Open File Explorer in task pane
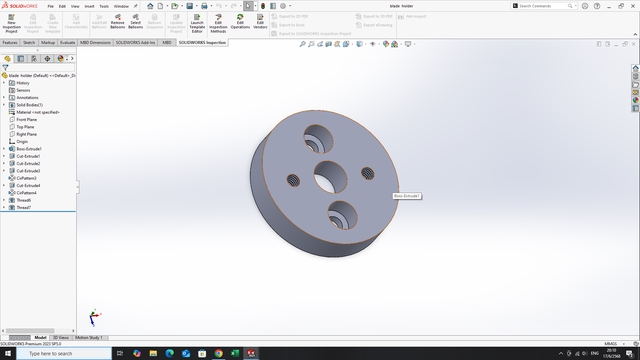The width and height of the screenshot is (640, 360). [636, 84]
